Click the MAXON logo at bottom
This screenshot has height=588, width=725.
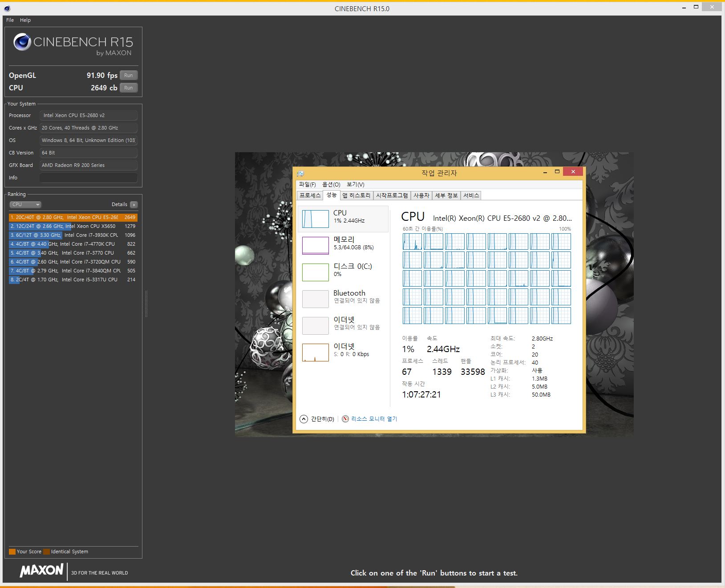tap(41, 571)
